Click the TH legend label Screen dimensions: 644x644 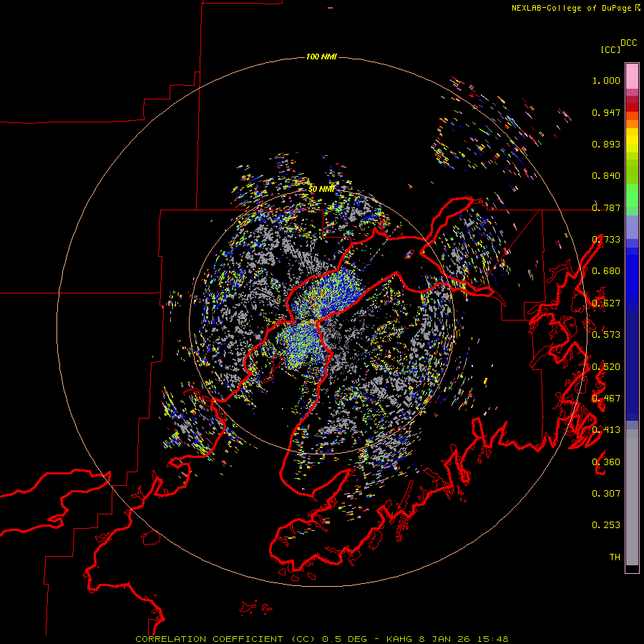615,557
